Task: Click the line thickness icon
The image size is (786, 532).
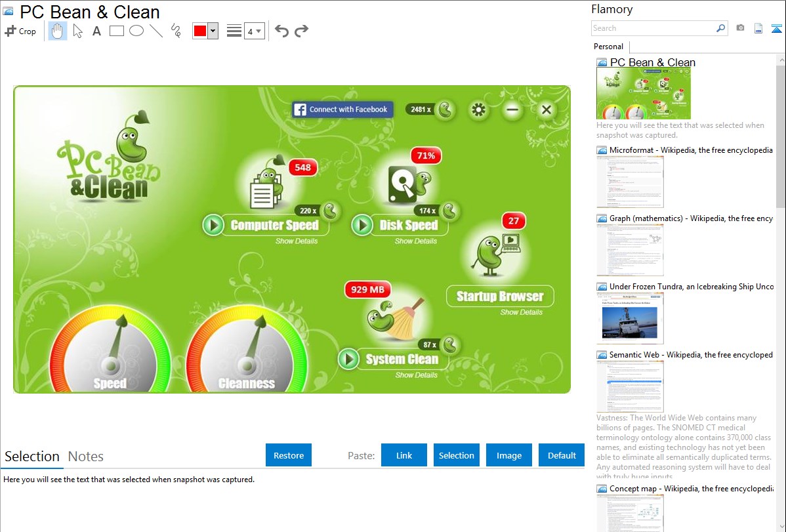Action: (234, 31)
